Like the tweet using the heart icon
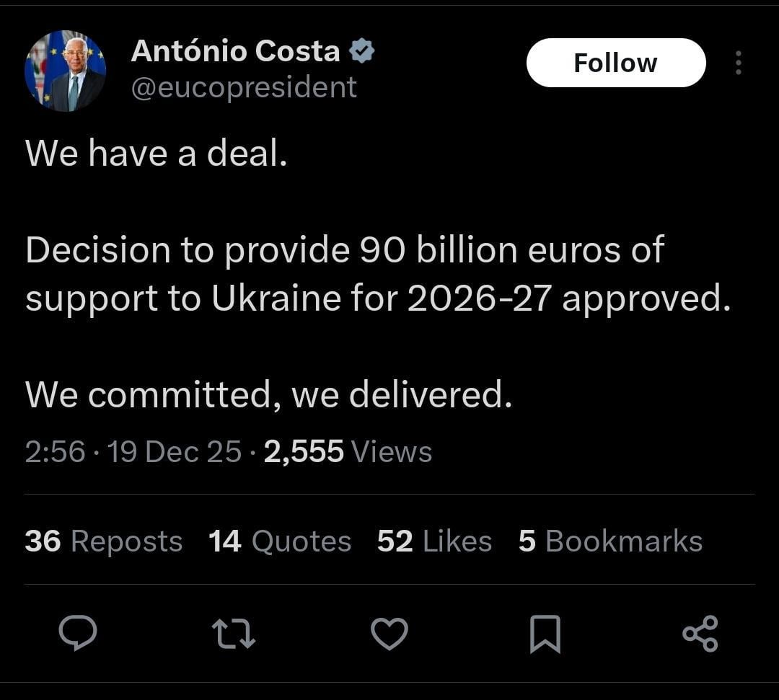This screenshot has height=700, width=779. (x=389, y=634)
